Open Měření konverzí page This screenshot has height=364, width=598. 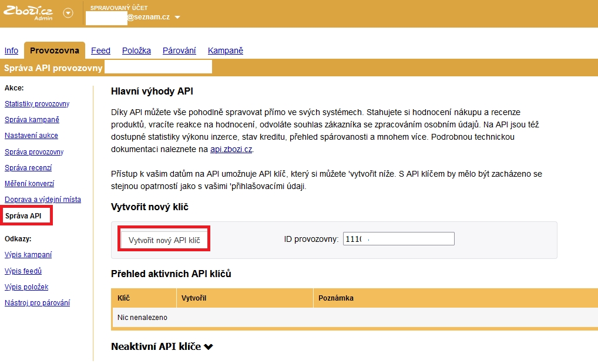point(29,184)
